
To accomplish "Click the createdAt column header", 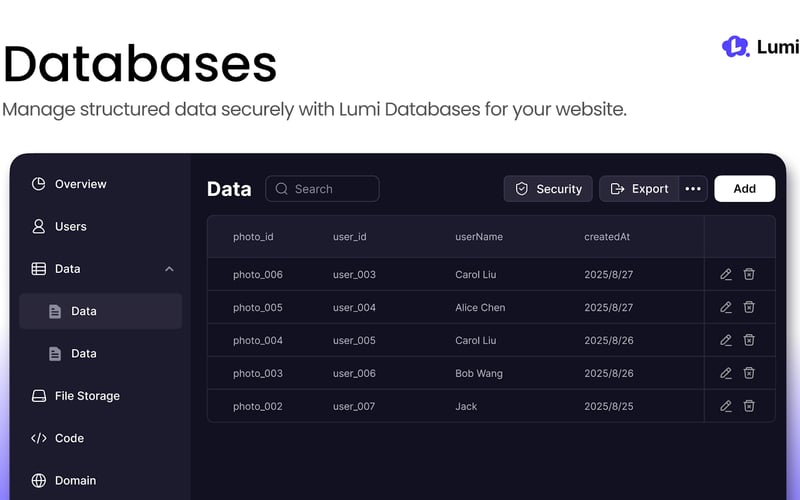I will pyautogui.click(x=607, y=237).
